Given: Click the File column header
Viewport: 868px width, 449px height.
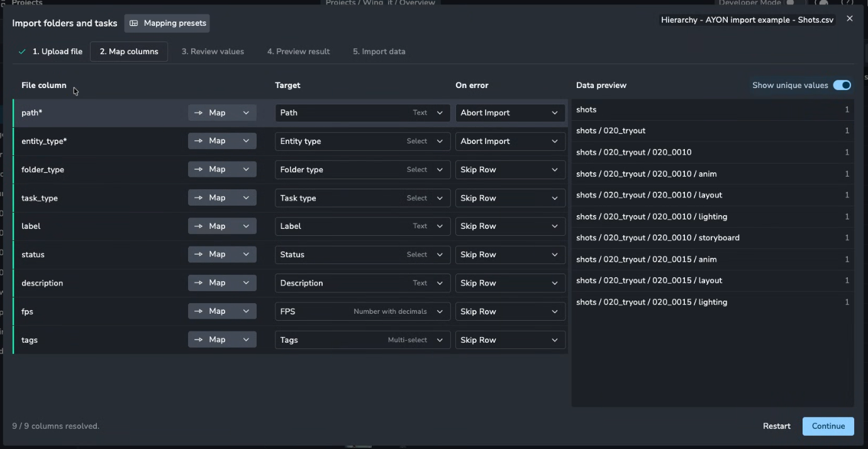Looking at the screenshot, I should tap(44, 86).
